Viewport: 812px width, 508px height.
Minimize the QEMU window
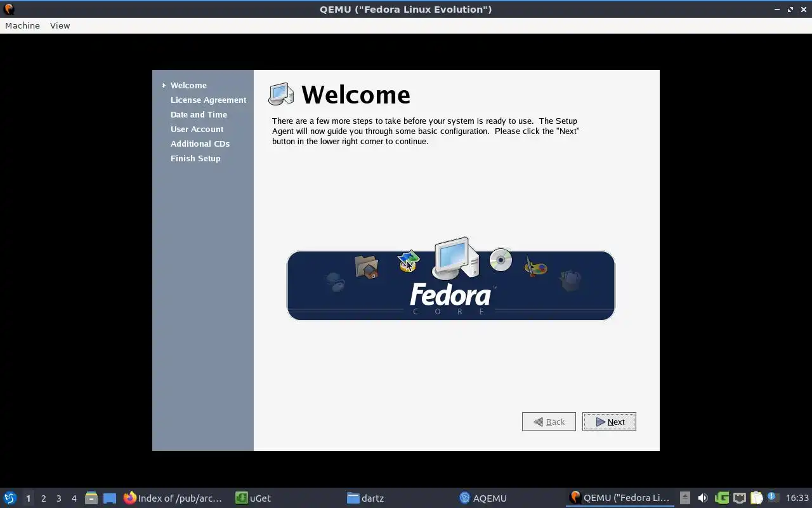778,9
